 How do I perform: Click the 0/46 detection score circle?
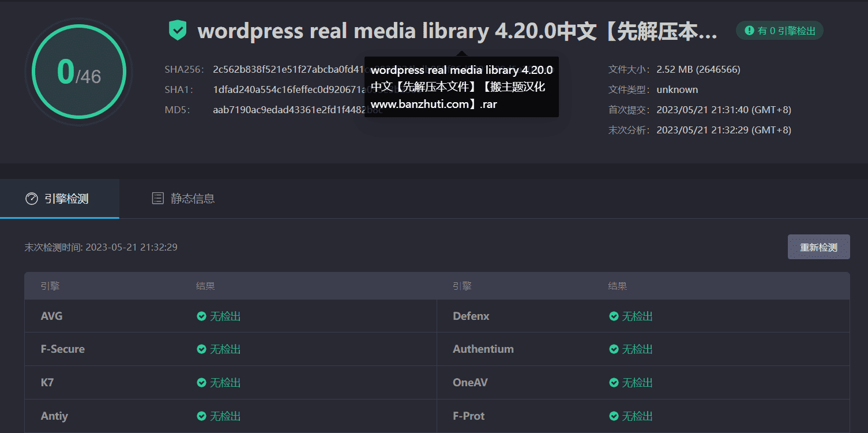click(79, 72)
